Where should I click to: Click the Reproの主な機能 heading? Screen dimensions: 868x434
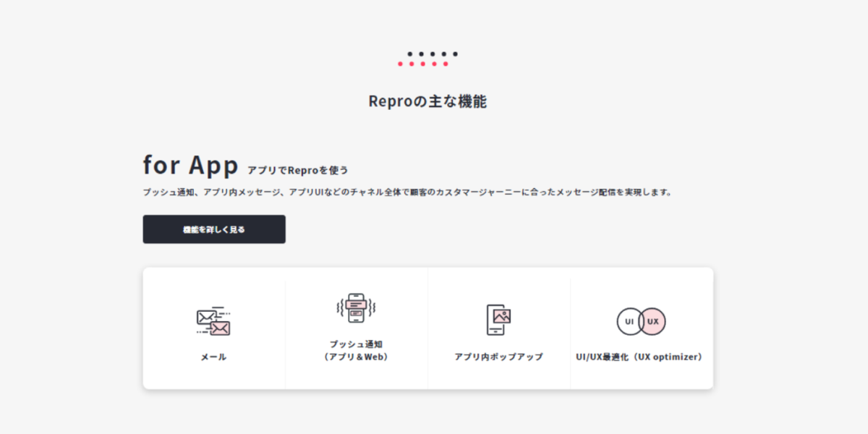[427, 101]
